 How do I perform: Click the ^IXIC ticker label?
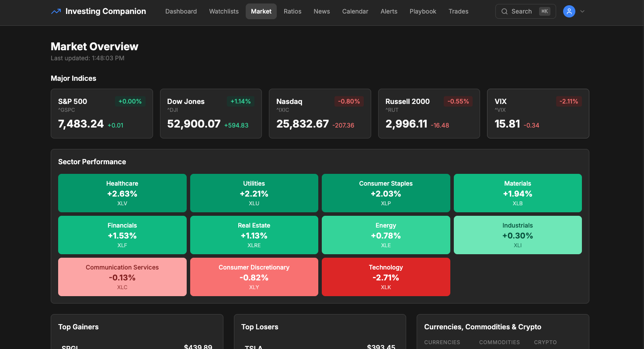click(283, 110)
